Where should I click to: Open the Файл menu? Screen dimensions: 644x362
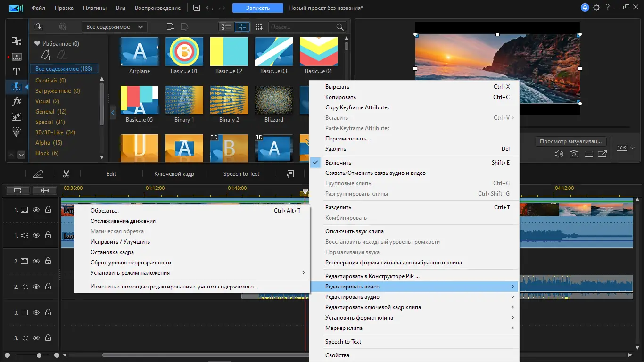click(x=38, y=8)
